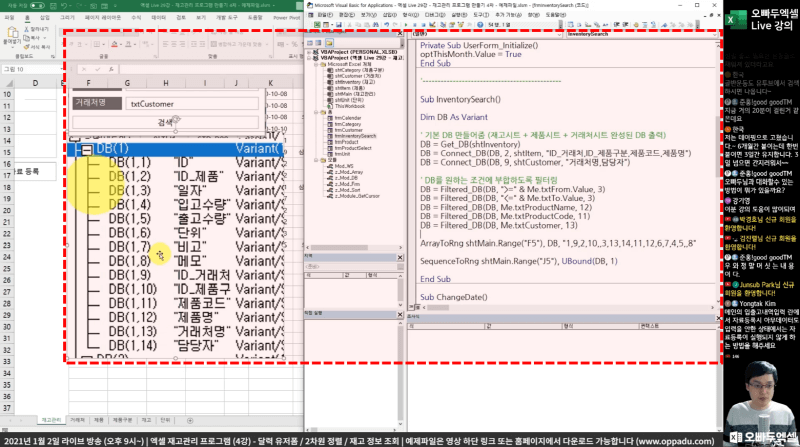Click the font color icon in Excel ribbon
Viewport: 800px width, 447px height.
tap(116, 45)
